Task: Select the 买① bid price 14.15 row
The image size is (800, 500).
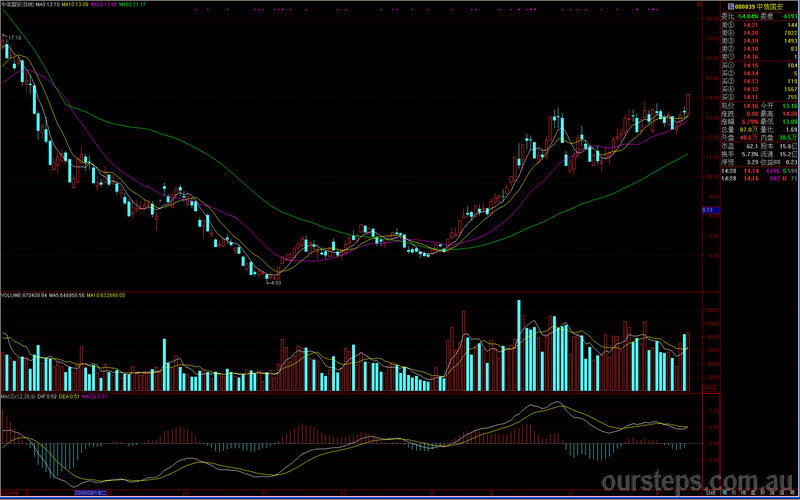Action: click(759, 65)
